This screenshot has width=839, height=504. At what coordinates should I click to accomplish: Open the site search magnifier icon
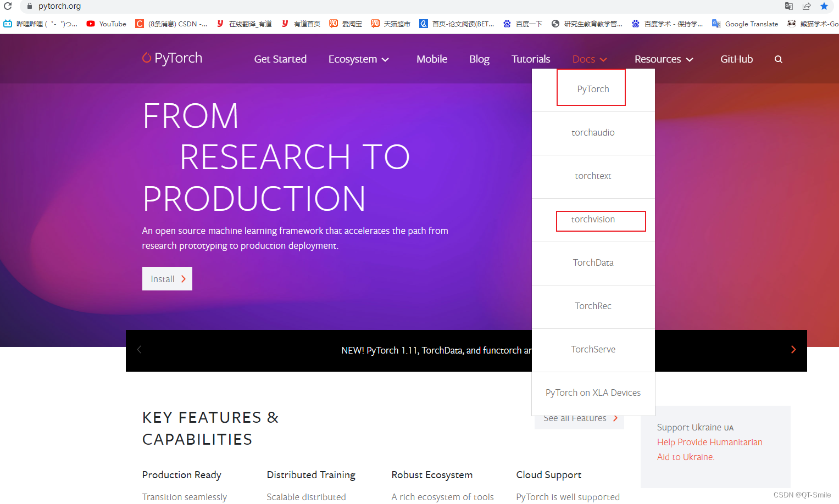(x=778, y=59)
